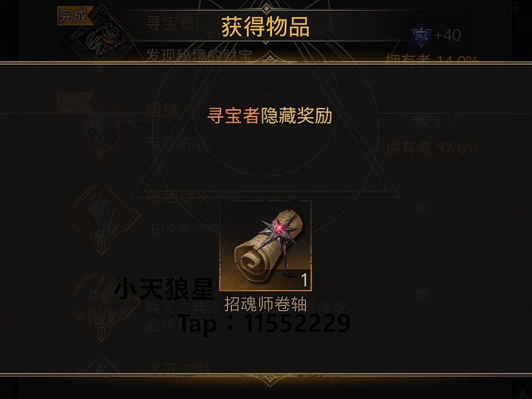Tap the 招魂师卷轴 item name label
The width and height of the screenshot is (532, 399).
click(x=266, y=304)
